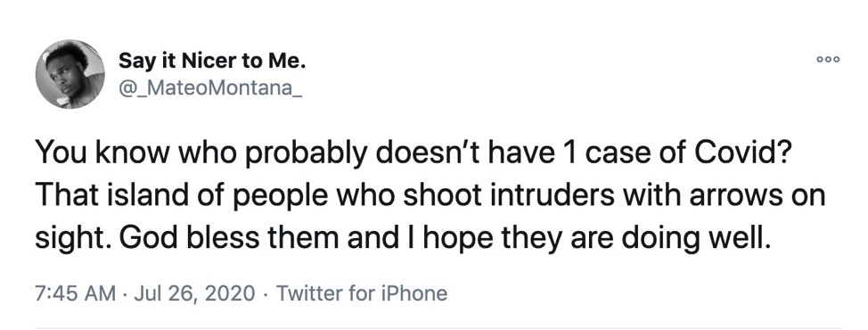The width and height of the screenshot is (868, 330).
Task: Open the tweet's three-dot more options menu
Action: click(x=830, y=60)
